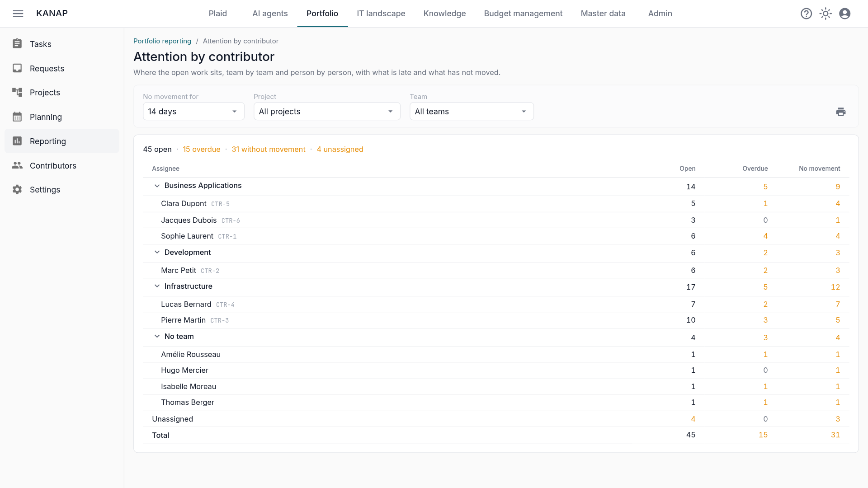Image resolution: width=868 pixels, height=488 pixels.
Task: Open the Master data tab
Action: [x=603, y=14]
